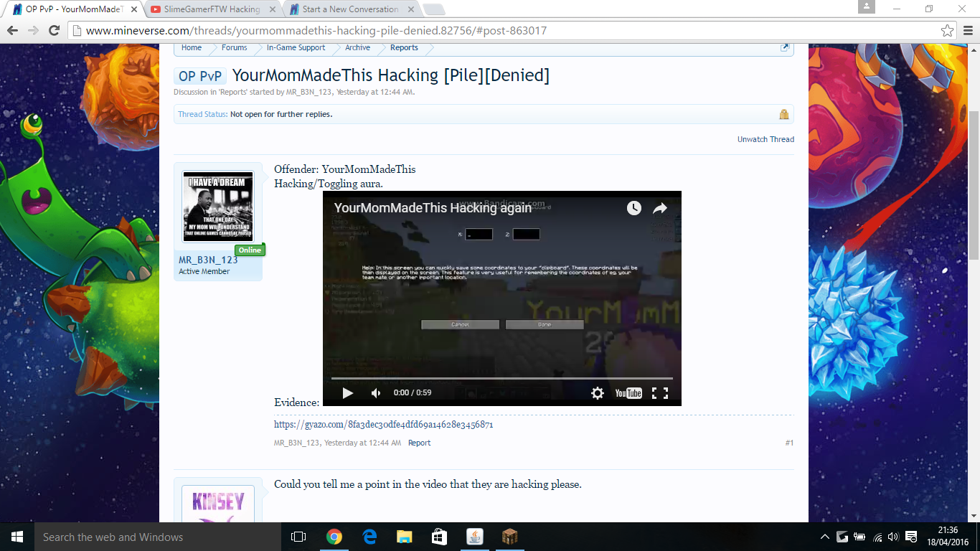
Task: Click the volume speaker tray icon
Action: [x=893, y=537]
